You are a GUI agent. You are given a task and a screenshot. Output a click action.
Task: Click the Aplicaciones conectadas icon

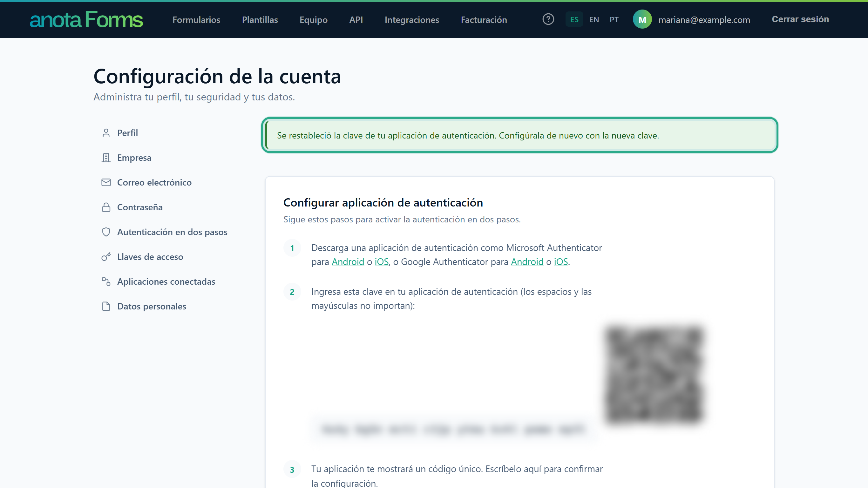click(106, 281)
